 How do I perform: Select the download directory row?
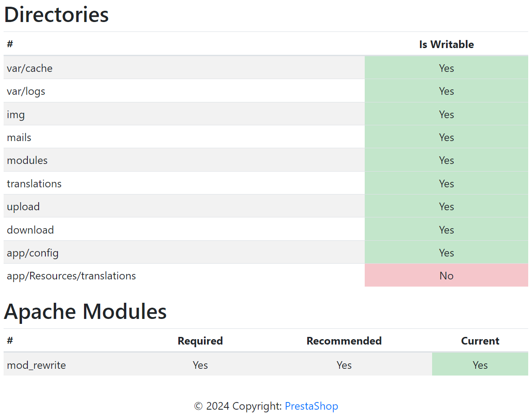[31, 230]
